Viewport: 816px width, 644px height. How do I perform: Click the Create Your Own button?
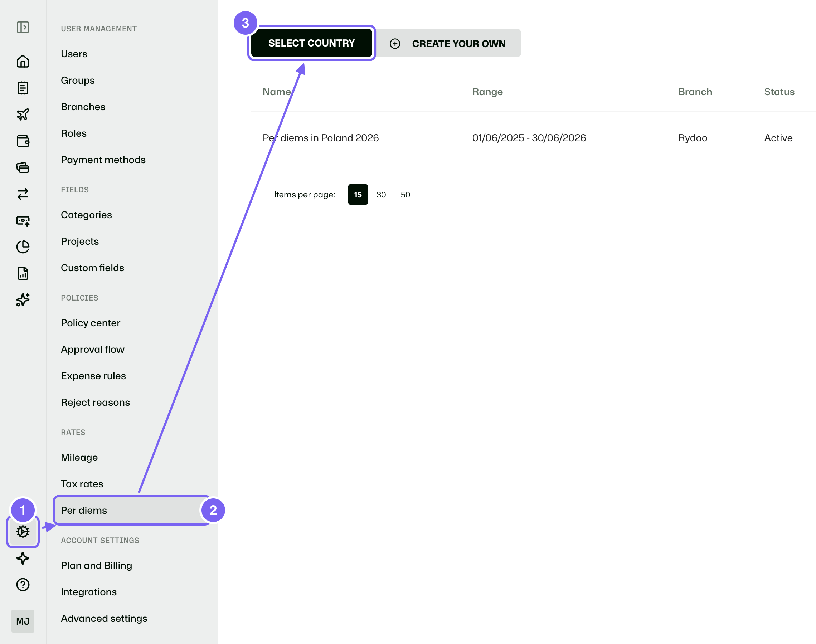449,43
